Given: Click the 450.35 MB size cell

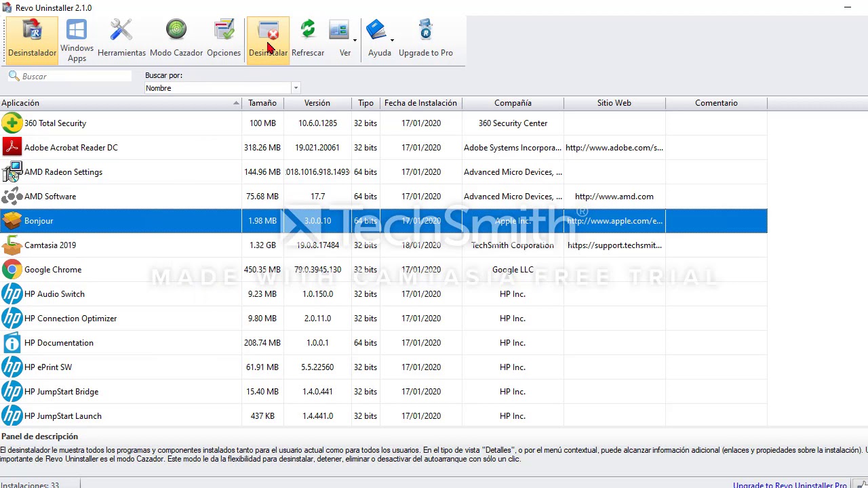Looking at the screenshot, I should [262, 270].
